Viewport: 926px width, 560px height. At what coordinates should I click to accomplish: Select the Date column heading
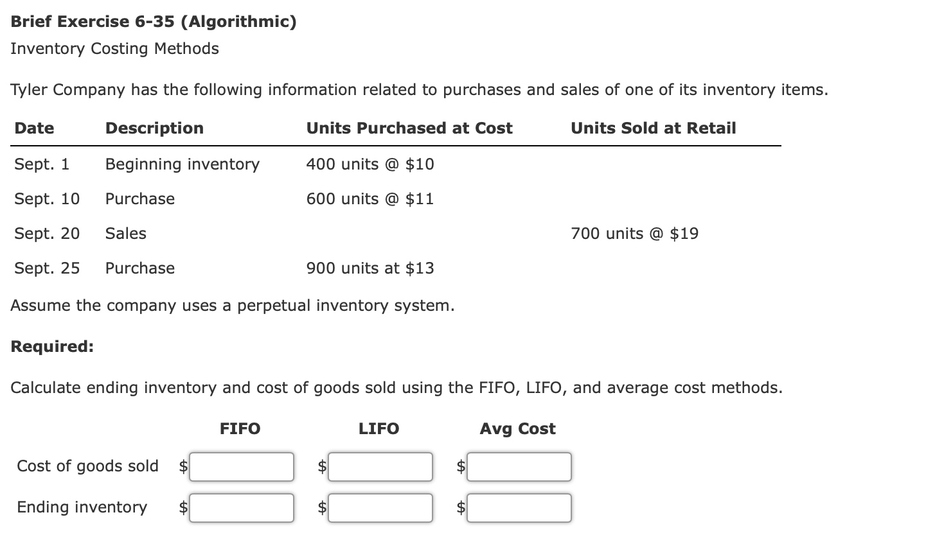pyautogui.click(x=33, y=128)
